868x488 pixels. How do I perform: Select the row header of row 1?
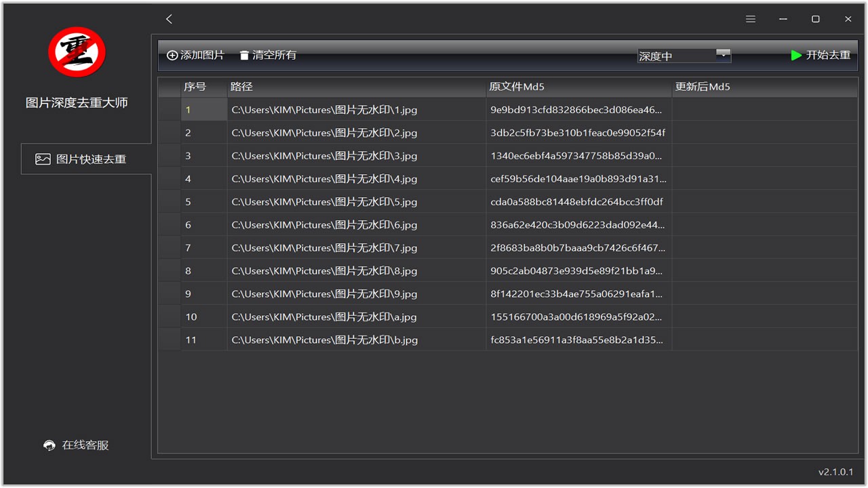[169, 110]
